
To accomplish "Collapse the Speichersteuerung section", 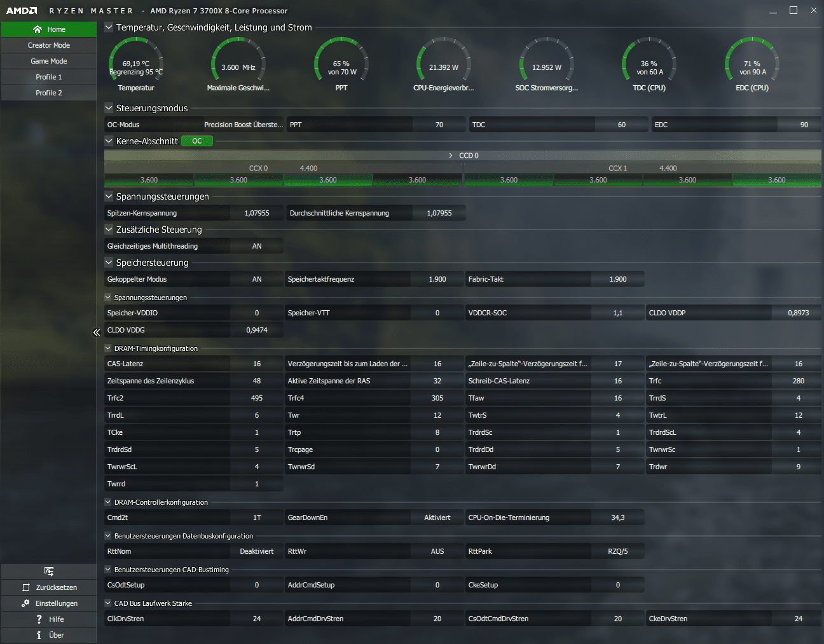I will pos(109,263).
